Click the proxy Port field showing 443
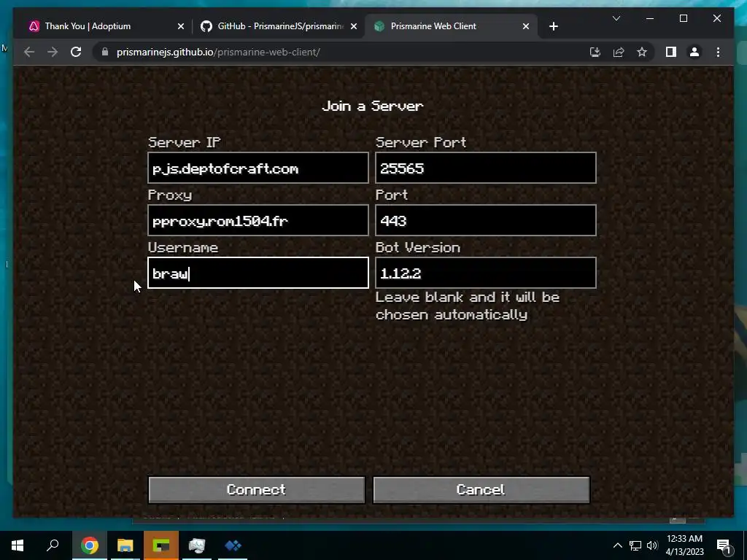The image size is (747, 560). click(x=485, y=220)
